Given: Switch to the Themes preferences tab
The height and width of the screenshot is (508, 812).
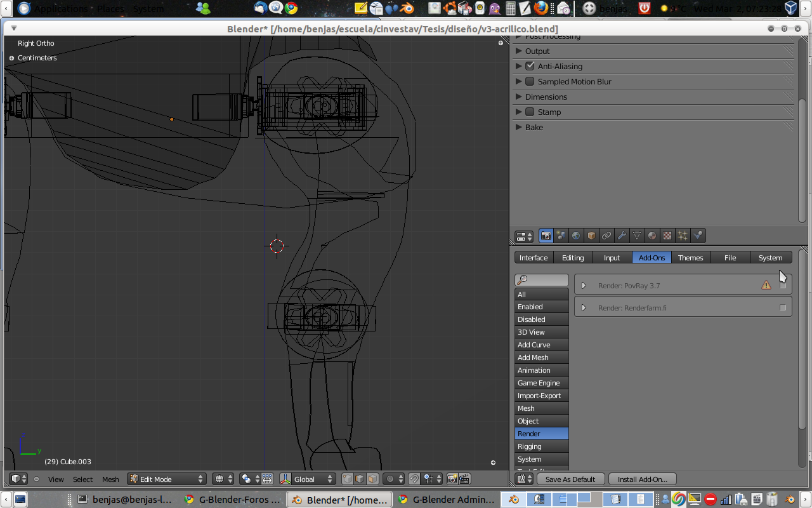Looking at the screenshot, I should (x=690, y=257).
